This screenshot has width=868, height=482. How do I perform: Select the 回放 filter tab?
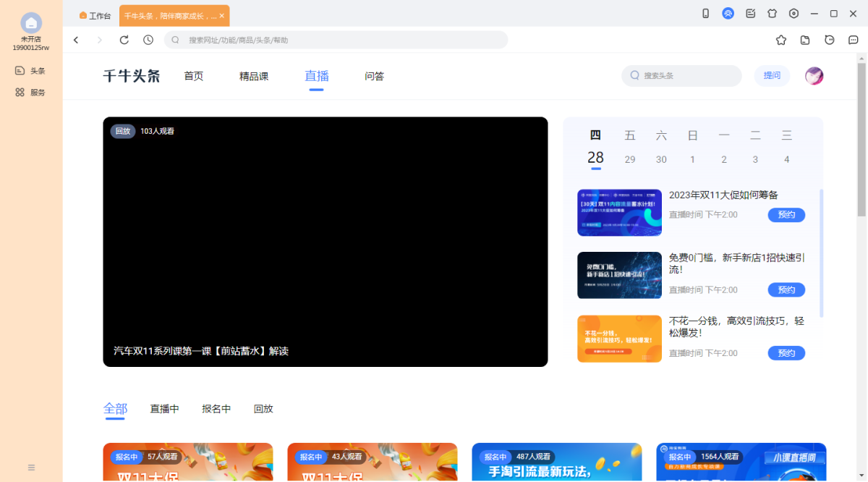[263, 409]
